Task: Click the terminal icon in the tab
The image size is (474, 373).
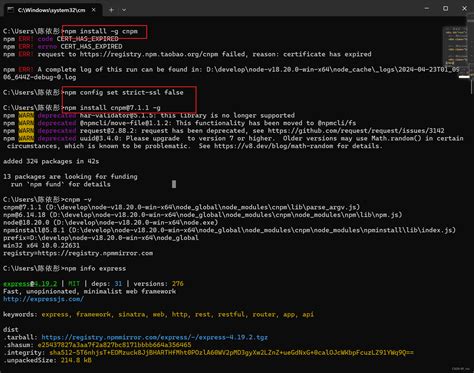Action: click(x=10, y=10)
